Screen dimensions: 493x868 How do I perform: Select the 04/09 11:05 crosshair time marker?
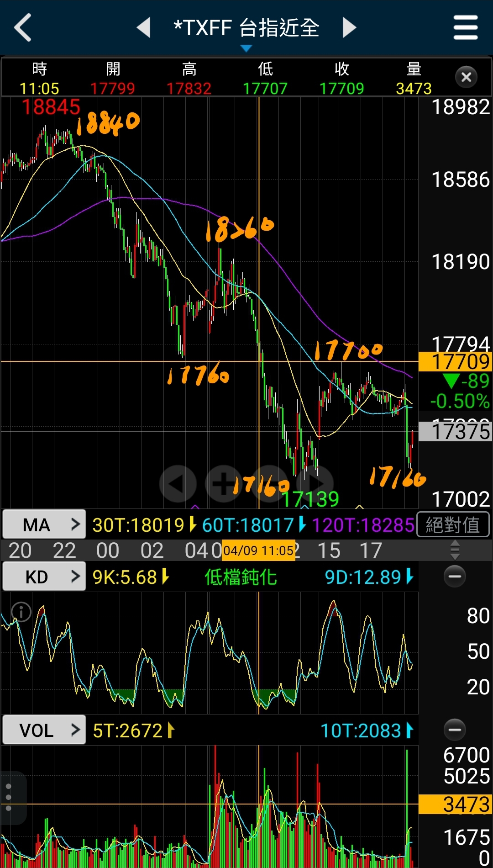[x=258, y=550]
